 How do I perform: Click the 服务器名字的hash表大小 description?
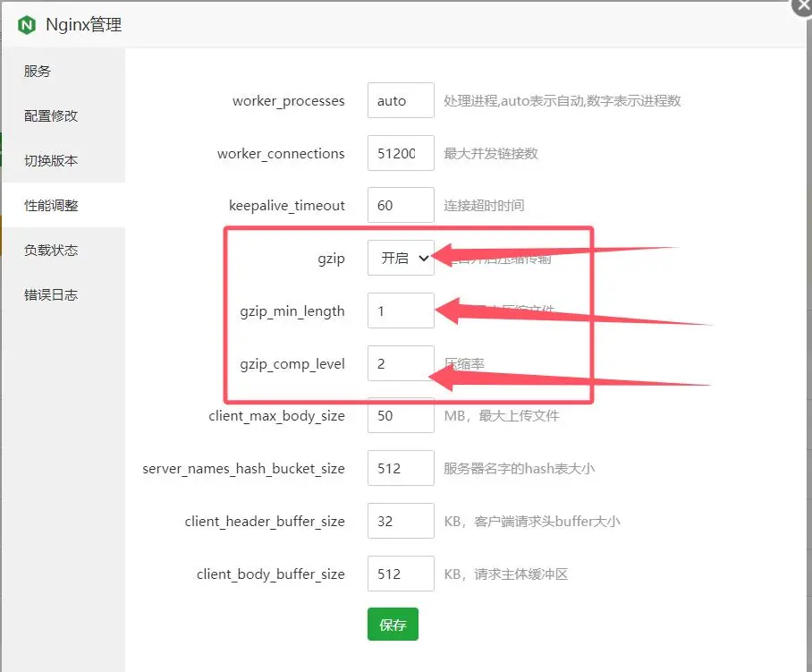(520, 468)
